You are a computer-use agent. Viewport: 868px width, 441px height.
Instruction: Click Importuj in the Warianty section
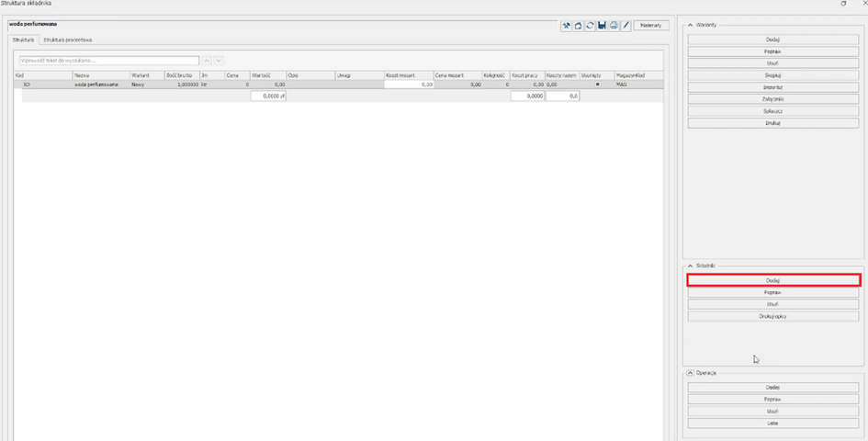(x=772, y=87)
